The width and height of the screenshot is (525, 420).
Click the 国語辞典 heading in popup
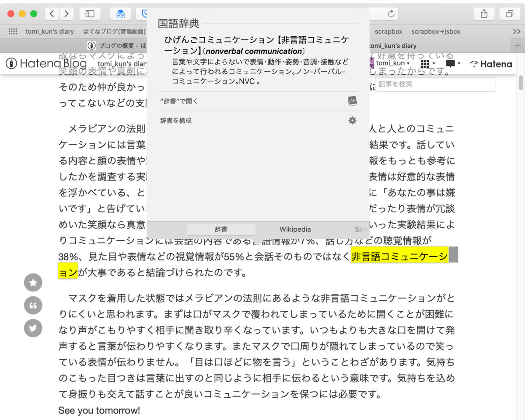178,24
